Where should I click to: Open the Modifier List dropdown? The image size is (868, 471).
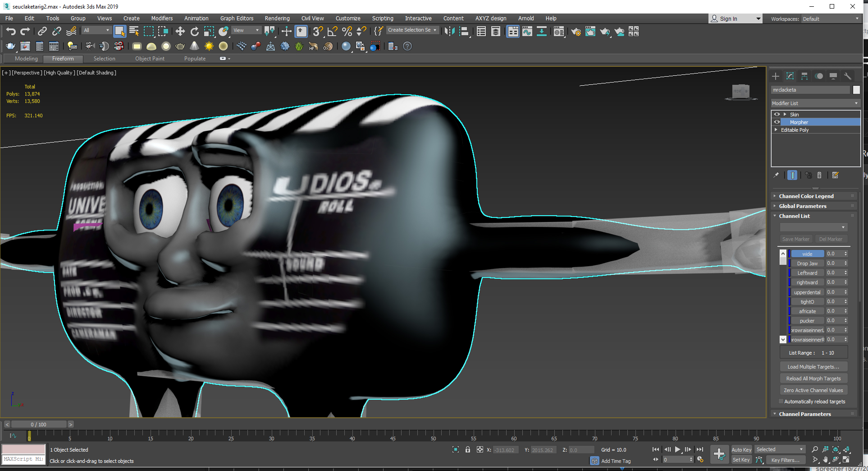(x=815, y=103)
